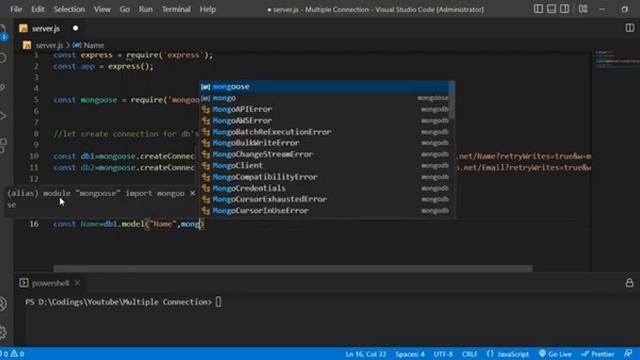Image resolution: width=640 pixels, height=360 pixels.
Task: Click Prettier status bar item
Action: [x=598, y=354]
